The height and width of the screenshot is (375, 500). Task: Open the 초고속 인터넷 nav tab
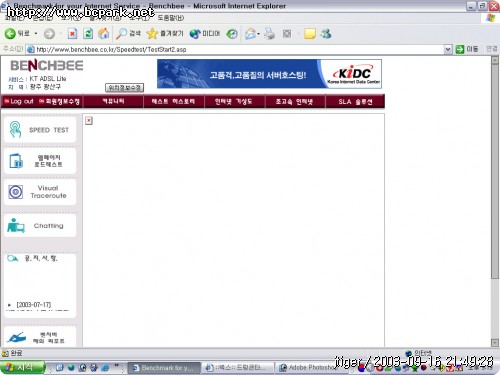coord(294,102)
